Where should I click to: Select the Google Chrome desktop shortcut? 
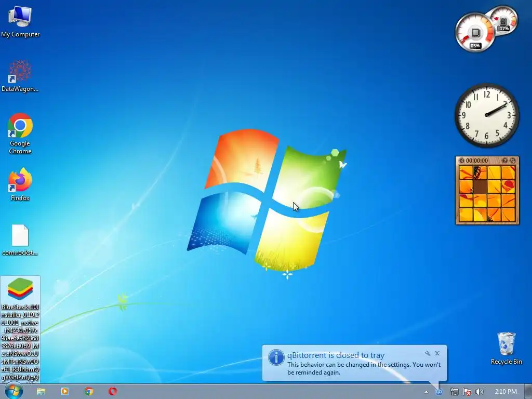pos(20,134)
